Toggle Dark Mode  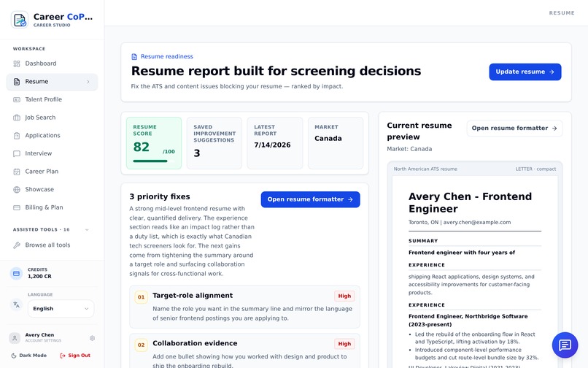tap(29, 356)
